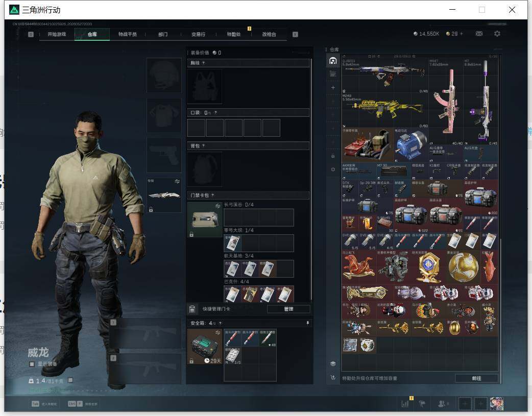Open the weight details list icon

click(70, 380)
